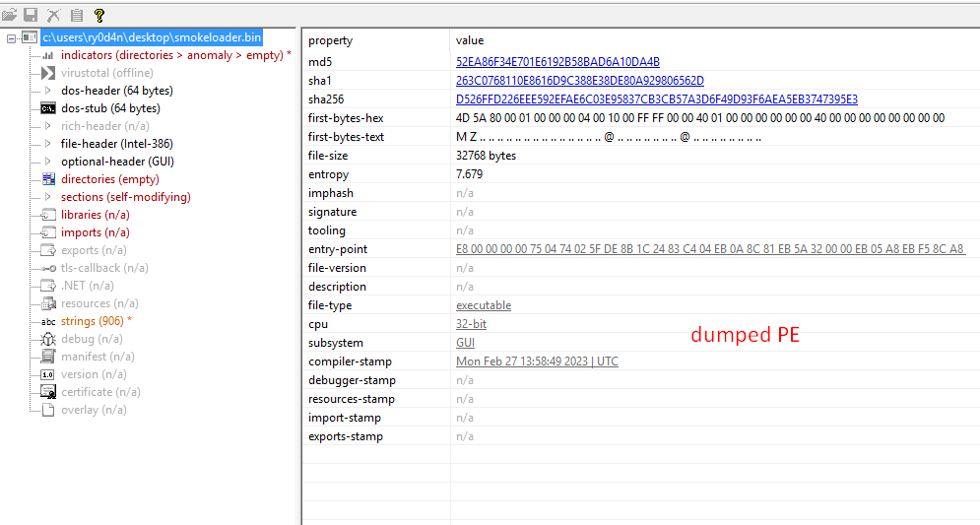Image resolution: width=980 pixels, height=525 pixels.
Task: Open directories (empty) tree item
Action: (110, 179)
